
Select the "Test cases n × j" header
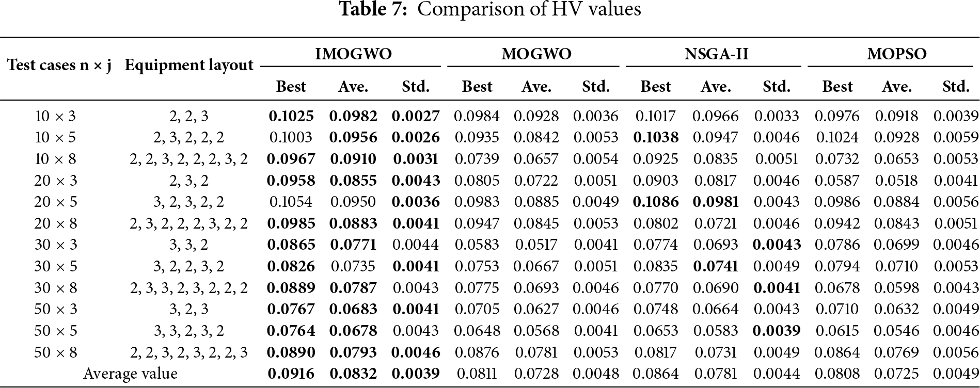click(x=59, y=66)
